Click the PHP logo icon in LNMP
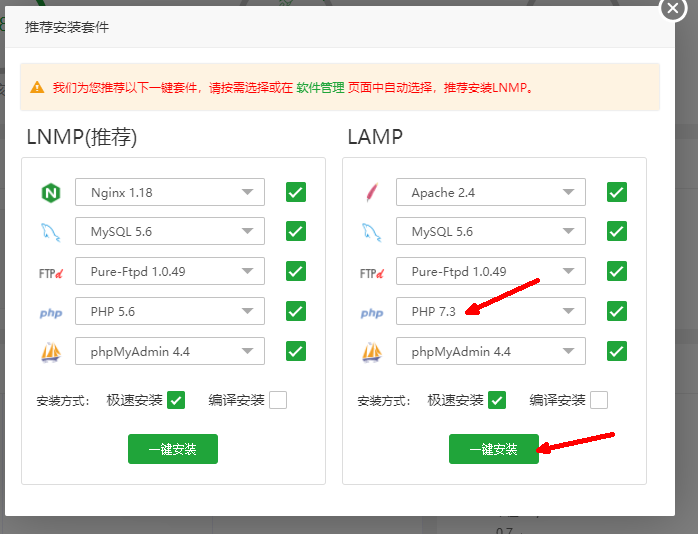This screenshot has width=698, height=534. tap(51, 312)
